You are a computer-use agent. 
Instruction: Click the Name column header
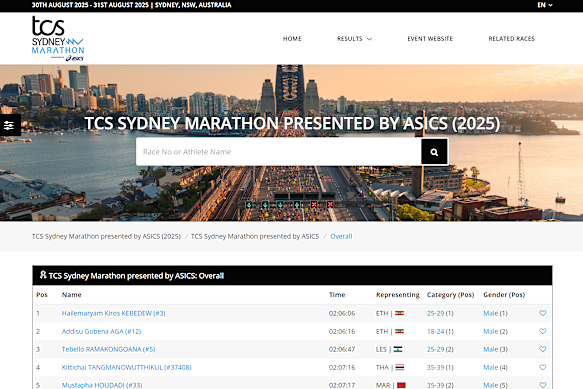point(71,295)
